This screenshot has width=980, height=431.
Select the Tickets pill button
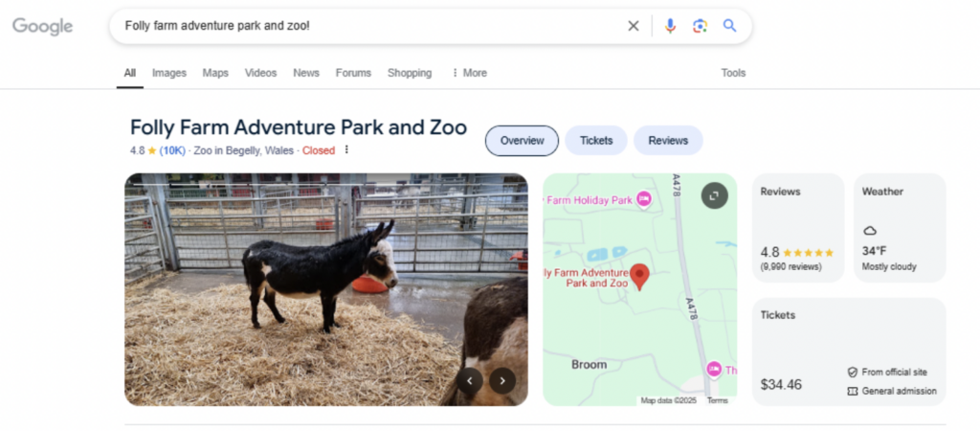pyautogui.click(x=595, y=140)
